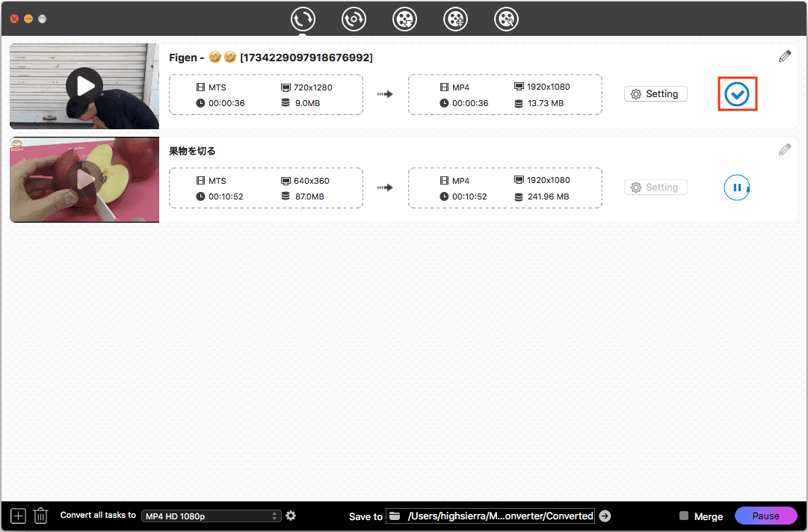Pause conversion of 果物を切る video
This screenshot has width=808, height=532.
tap(737, 188)
